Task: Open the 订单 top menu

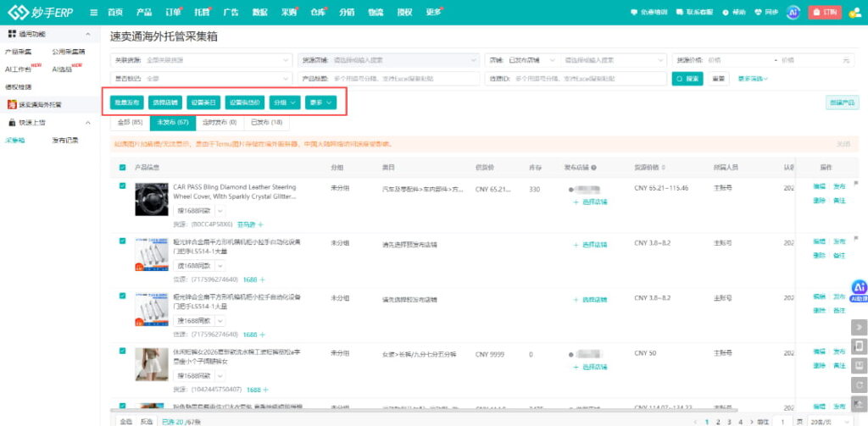Action: pos(173,12)
